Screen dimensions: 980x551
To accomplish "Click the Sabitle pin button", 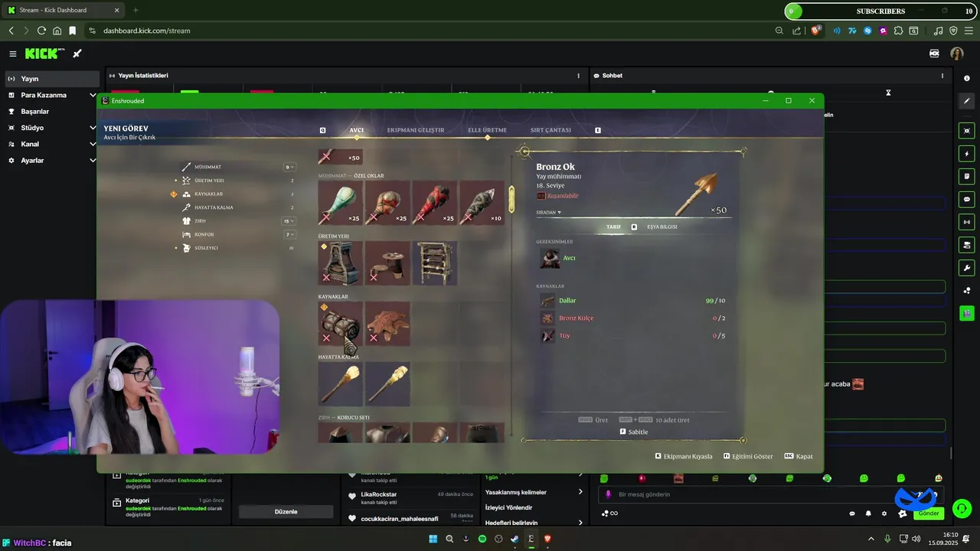I will tap(633, 432).
